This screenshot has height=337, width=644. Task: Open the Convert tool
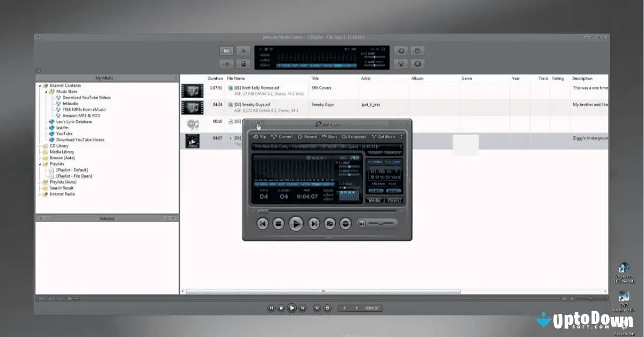283,137
